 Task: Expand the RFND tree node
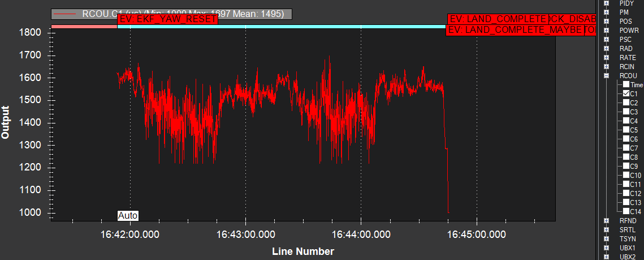[606, 220]
